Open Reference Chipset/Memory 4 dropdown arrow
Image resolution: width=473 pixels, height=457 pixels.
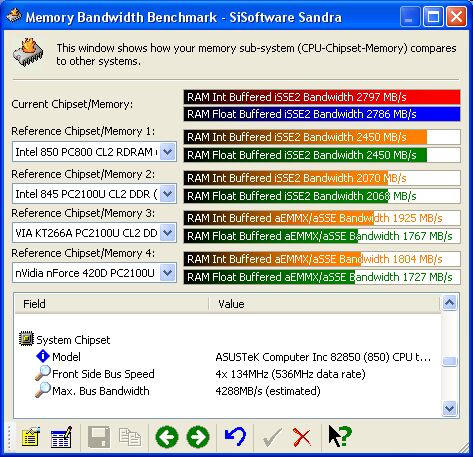tap(168, 273)
